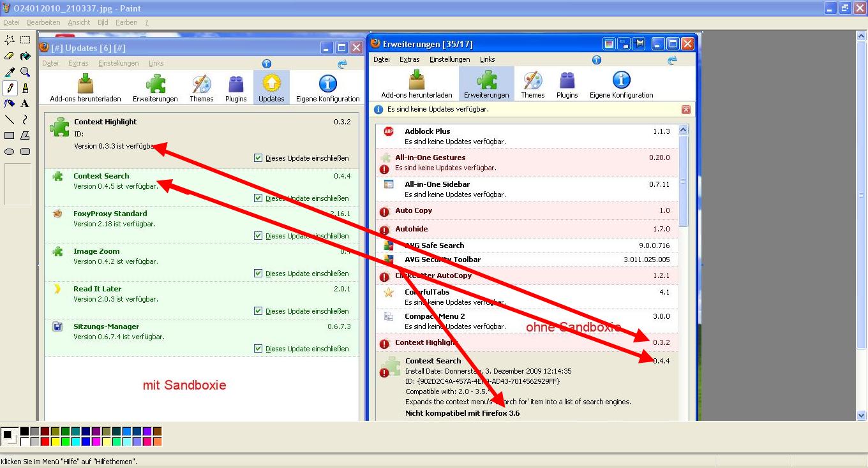This screenshot has height=468, width=868.
Task: Pick the Airbrush spray can tool
Action: (10, 104)
